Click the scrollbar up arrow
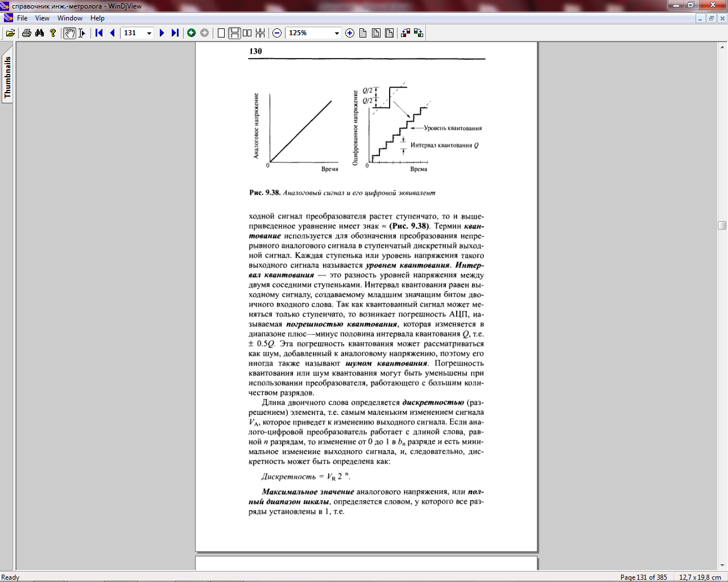Viewport: 728px width, 582px height. (722, 47)
